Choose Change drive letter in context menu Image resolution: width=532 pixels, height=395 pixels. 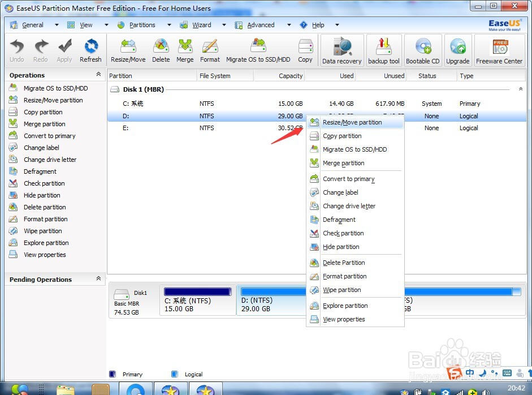coord(355,206)
